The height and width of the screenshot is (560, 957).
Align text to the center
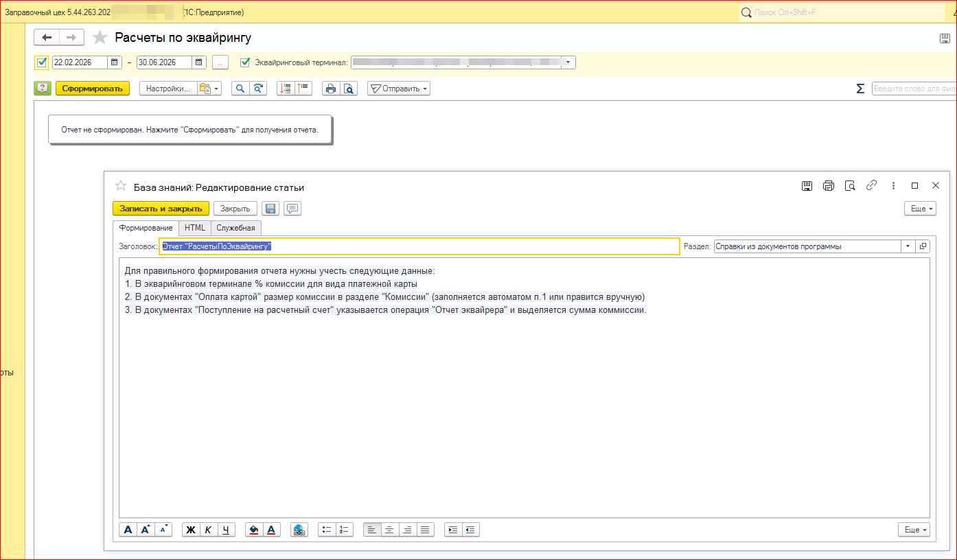[390, 530]
